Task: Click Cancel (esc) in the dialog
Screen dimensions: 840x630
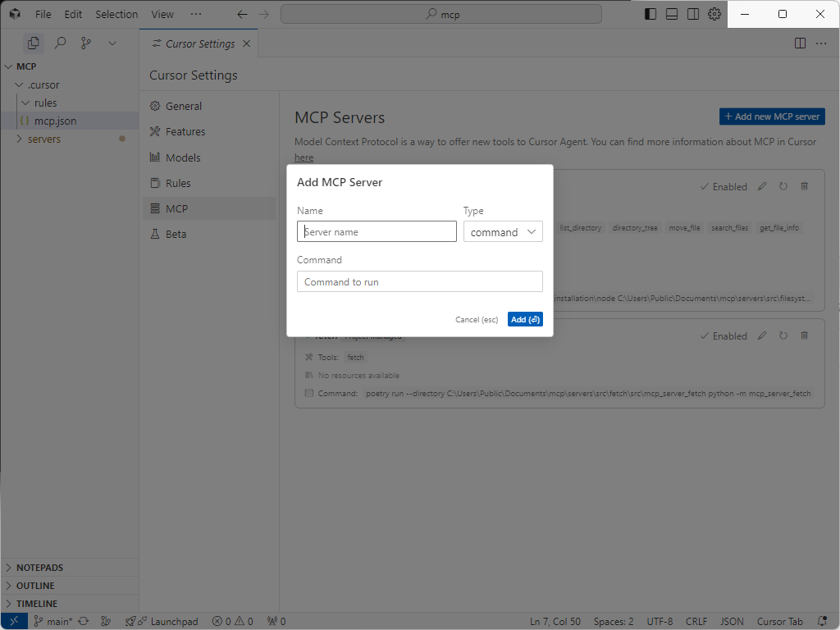Action: [477, 319]
